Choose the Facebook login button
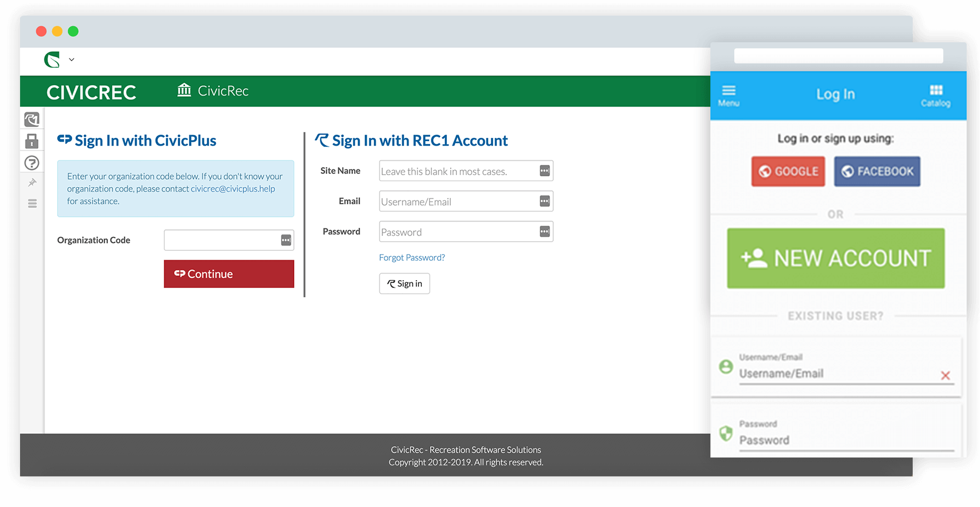 point(877,171)
